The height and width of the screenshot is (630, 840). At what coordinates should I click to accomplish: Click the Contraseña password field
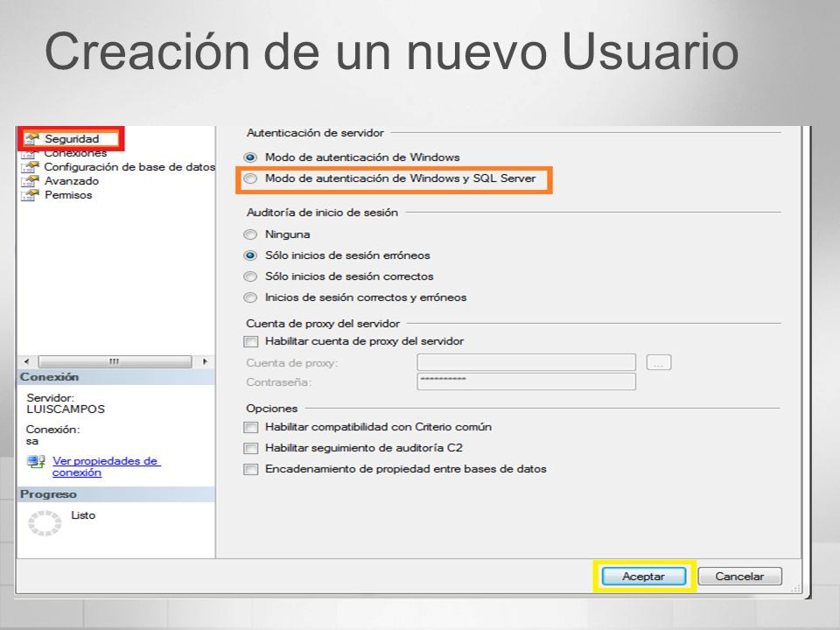(x=526, y=381)
